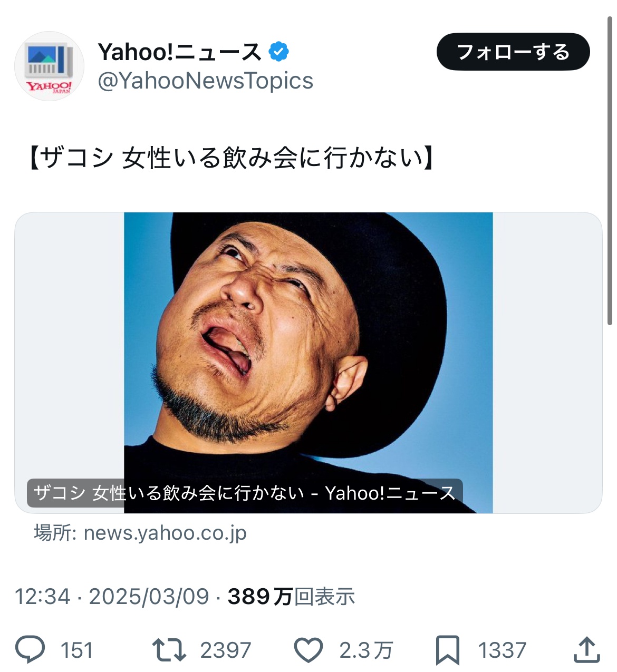Tap the reply speech bubble icon
This screenshot has height=672, width=617.
point(30,649)
